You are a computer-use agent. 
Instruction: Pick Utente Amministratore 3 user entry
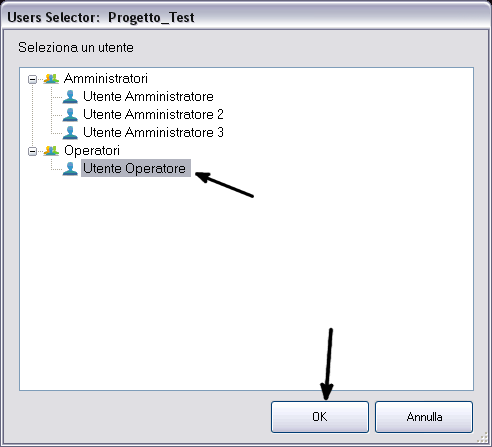(153, 133)
